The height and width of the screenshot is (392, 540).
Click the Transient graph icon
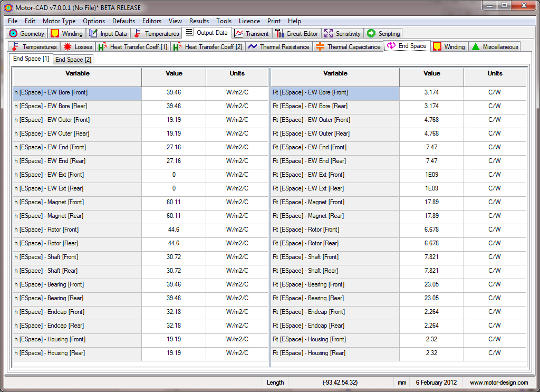[x=238, y=33]
